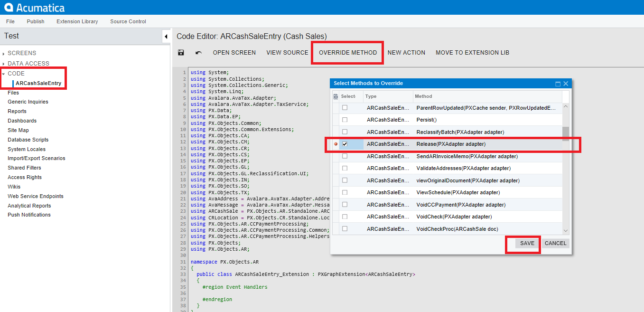Check the ValidateAddresses method checkbox

point(345,168)
